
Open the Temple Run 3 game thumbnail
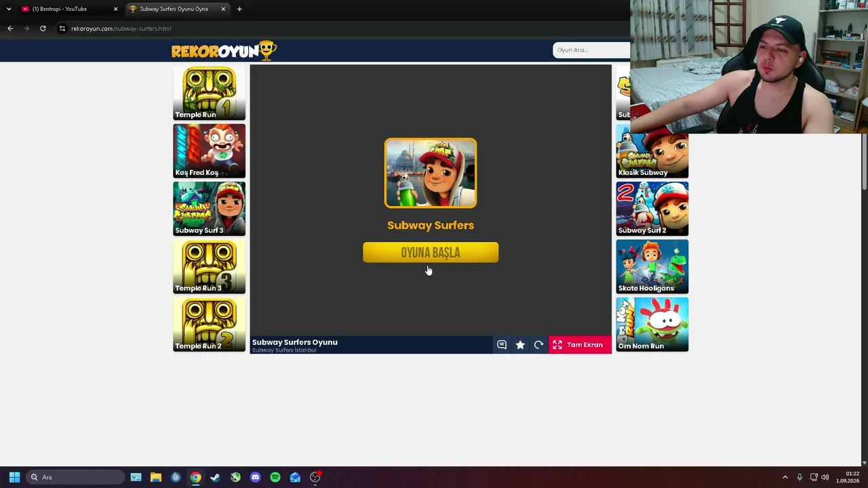pyautogui.click(x=209, y=266)
